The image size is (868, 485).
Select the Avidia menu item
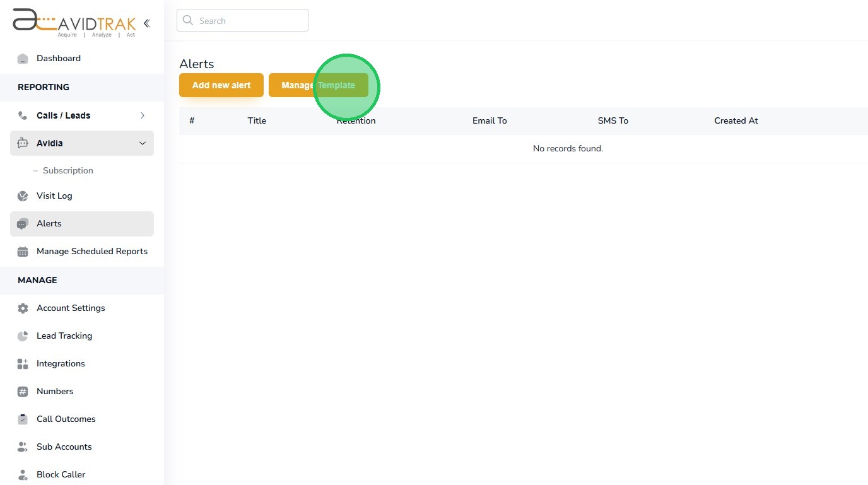click(x=82, y=143)
